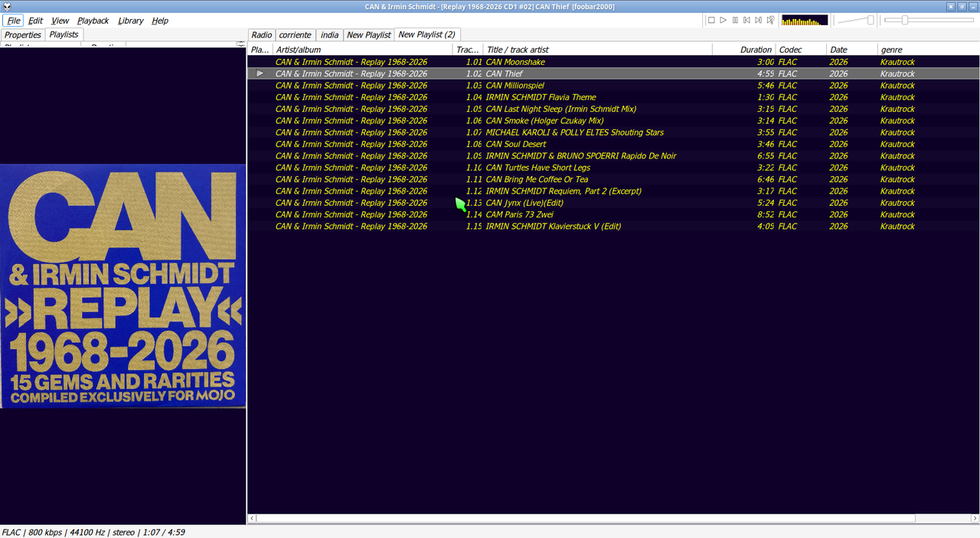Open the Playback menu
This screenshot has height=538, width=980.
(93, 21)
